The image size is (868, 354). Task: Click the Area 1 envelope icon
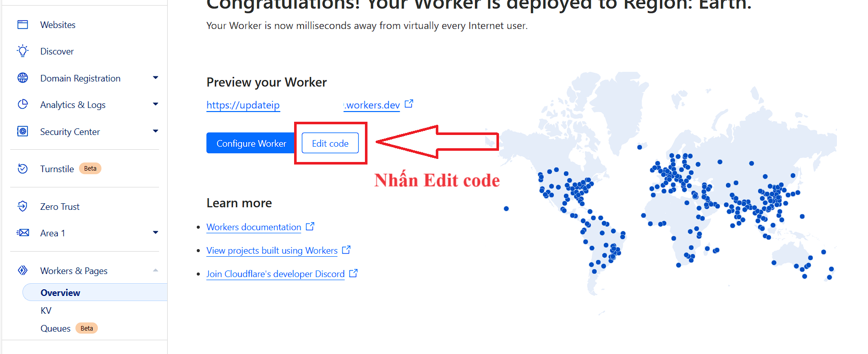(23, 233)
